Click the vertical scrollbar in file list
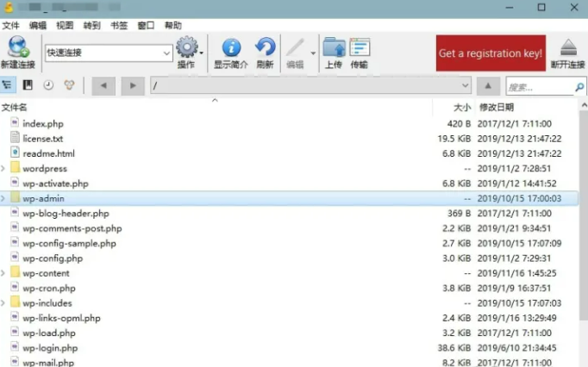588x367 pixels. 584,215
